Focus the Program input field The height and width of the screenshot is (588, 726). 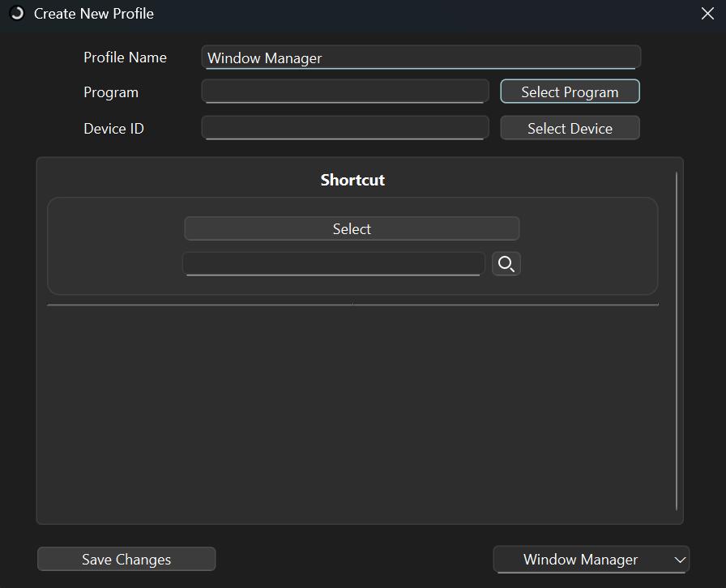pyautogui.click(x=344, y=92)
